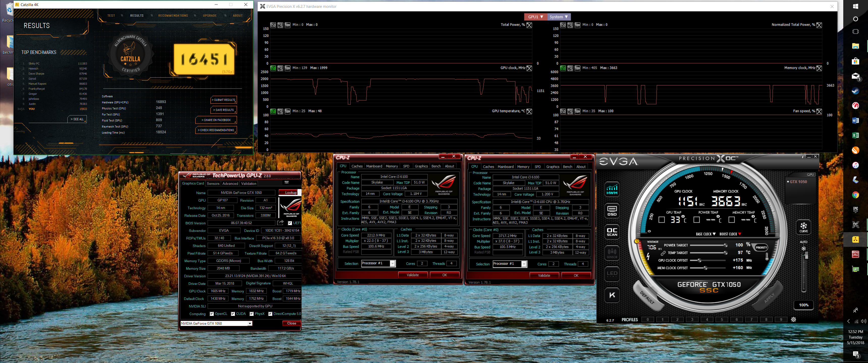The image size is (868, 363).
Task: Open the Steam icon in the taskbar
Action: point(855,91)
